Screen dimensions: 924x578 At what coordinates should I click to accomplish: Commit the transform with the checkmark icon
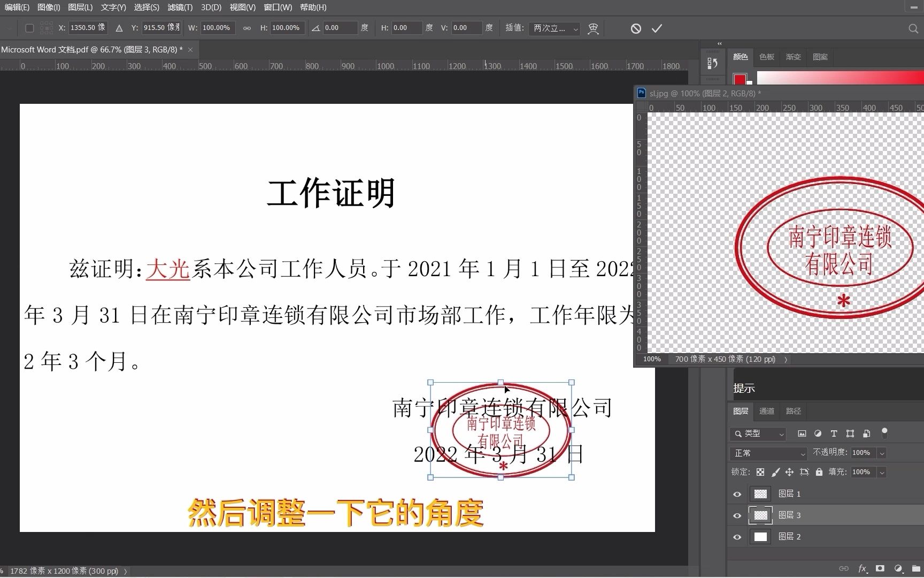coord(657,28)
